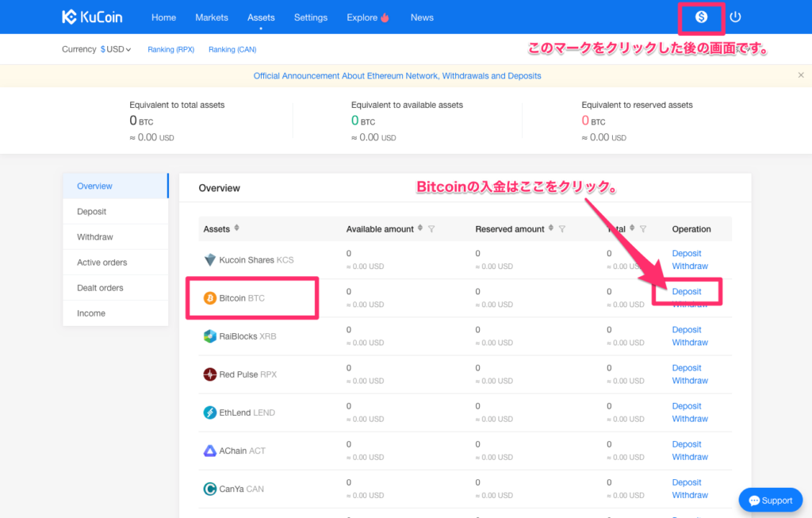
Task: Click the Equivalent to reserved assets label
Action: click(x=637, y=105)
